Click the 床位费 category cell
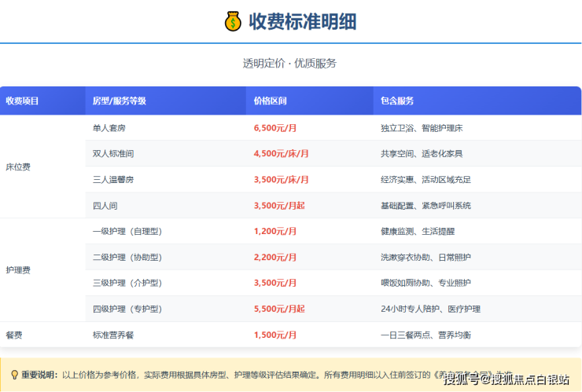 [18, 167]
